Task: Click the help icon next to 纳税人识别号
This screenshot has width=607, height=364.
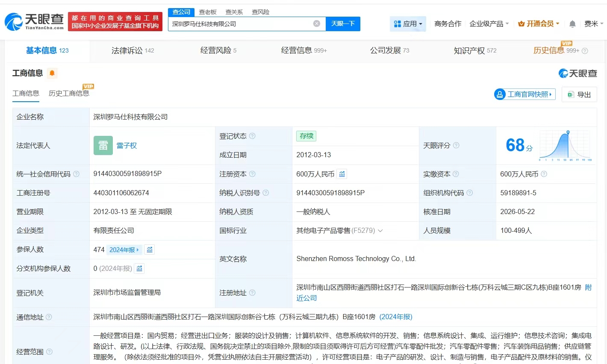Action: [x=265, y=193]
